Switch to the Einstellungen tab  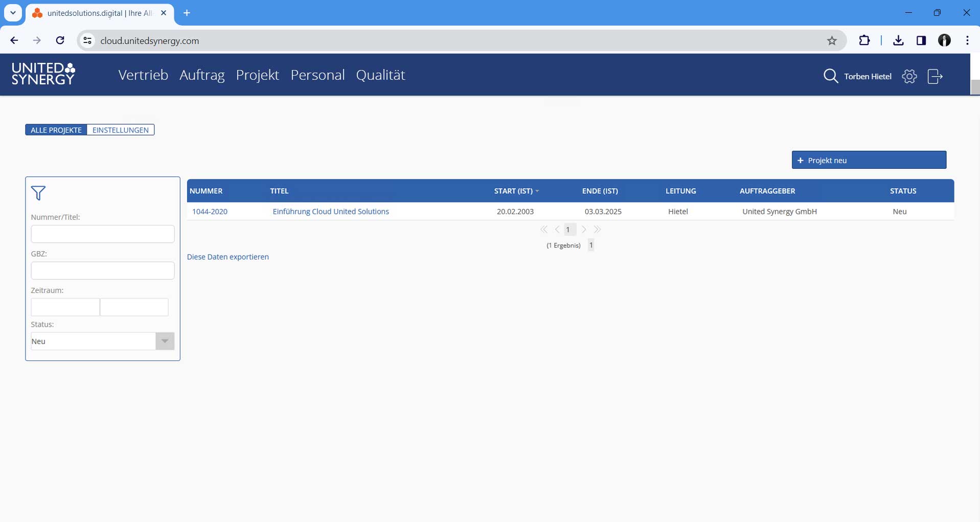pyautogui.click(x=121, y=130)
